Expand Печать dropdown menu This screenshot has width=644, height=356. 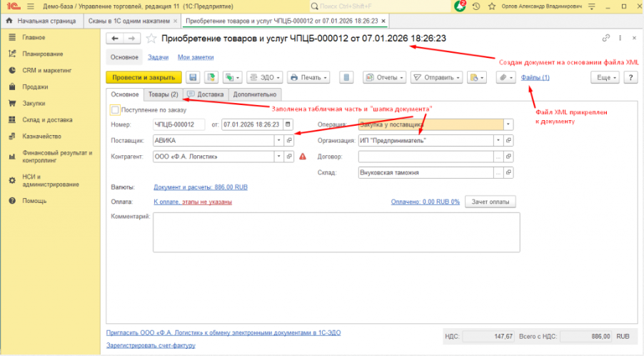308,77
